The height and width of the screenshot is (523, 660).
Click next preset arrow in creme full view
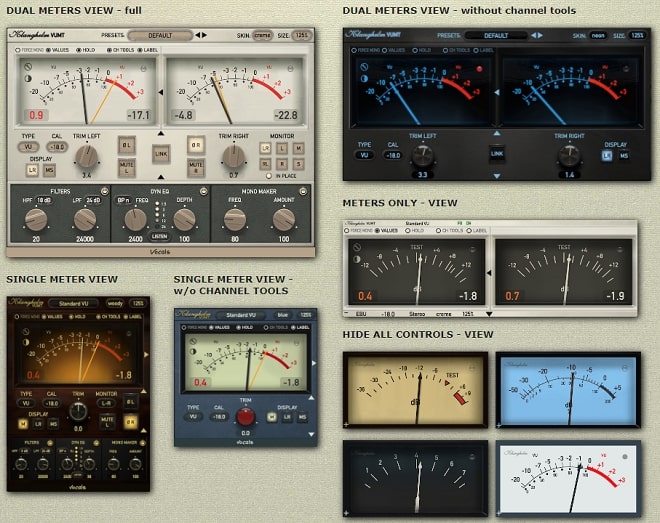(205, 35)
